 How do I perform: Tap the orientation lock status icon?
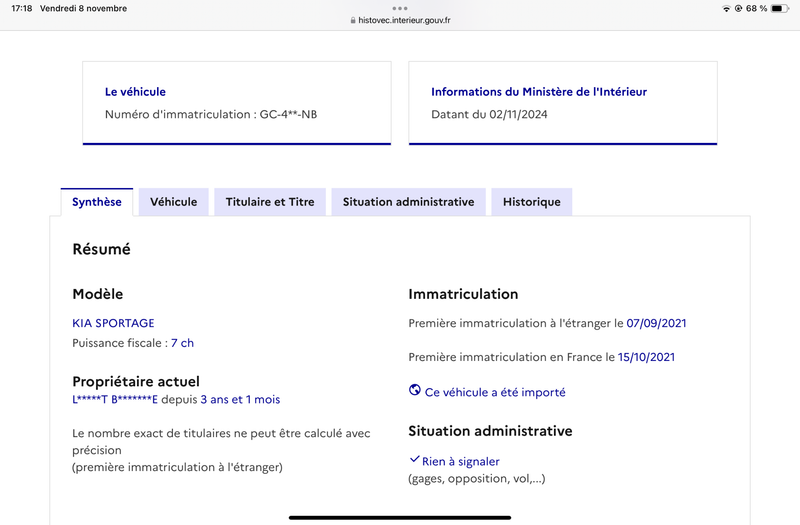coord(738,9)
